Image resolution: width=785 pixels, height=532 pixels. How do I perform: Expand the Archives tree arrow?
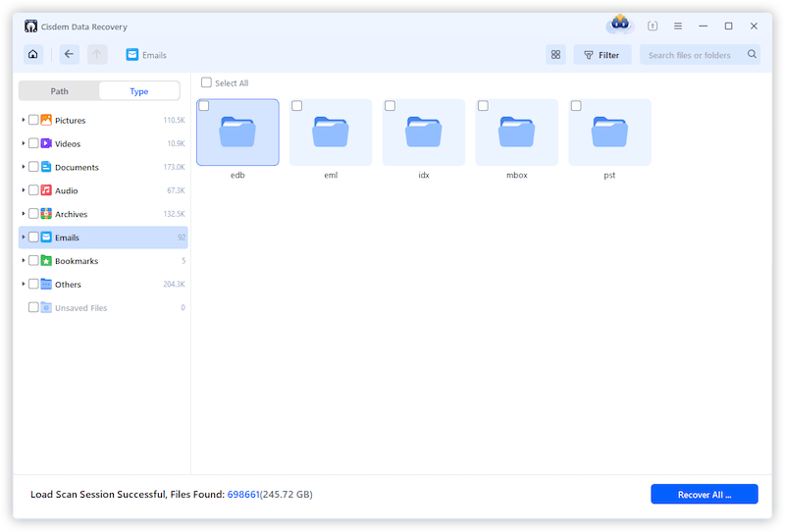point(23,214)
